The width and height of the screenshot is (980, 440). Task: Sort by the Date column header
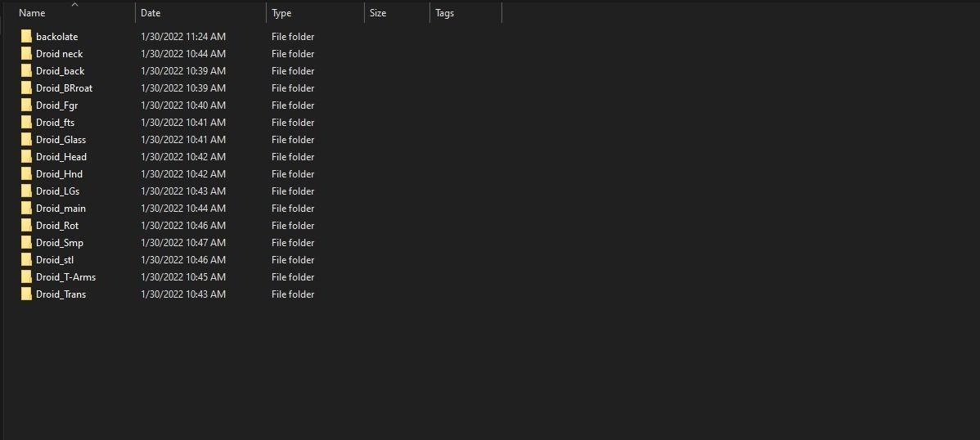coord(151,13)
